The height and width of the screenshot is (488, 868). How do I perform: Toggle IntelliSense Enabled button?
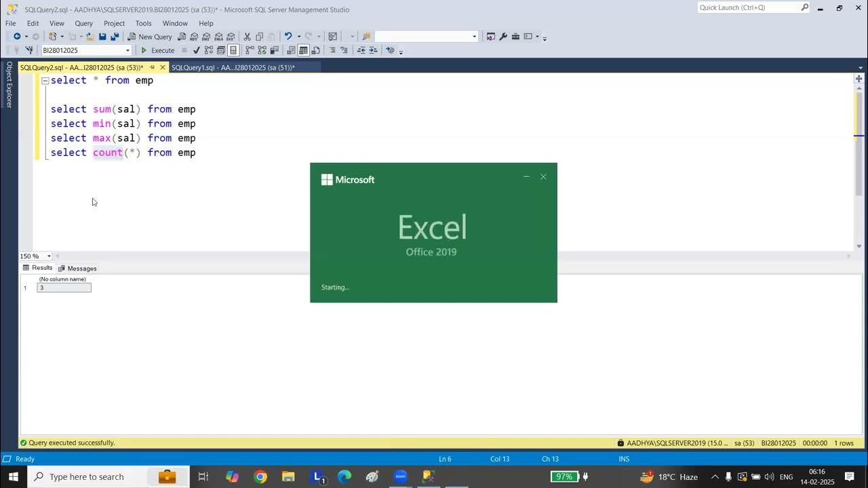[233, 50]
